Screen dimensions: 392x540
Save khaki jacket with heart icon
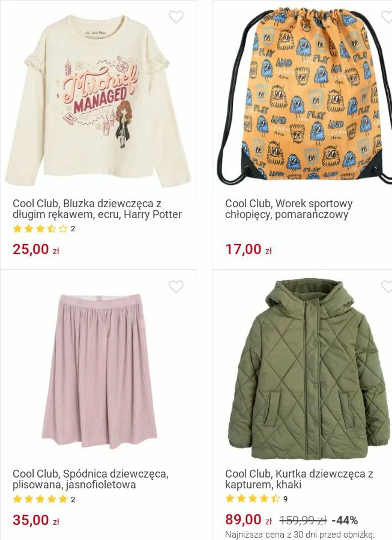click(x=387, y=286)
